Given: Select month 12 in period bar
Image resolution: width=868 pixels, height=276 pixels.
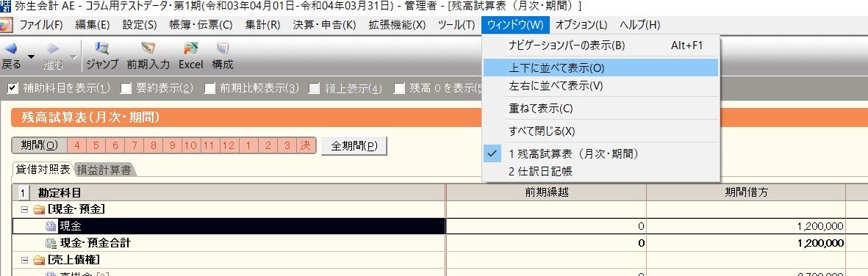Looking at the screenshot, I should point(228,145).
